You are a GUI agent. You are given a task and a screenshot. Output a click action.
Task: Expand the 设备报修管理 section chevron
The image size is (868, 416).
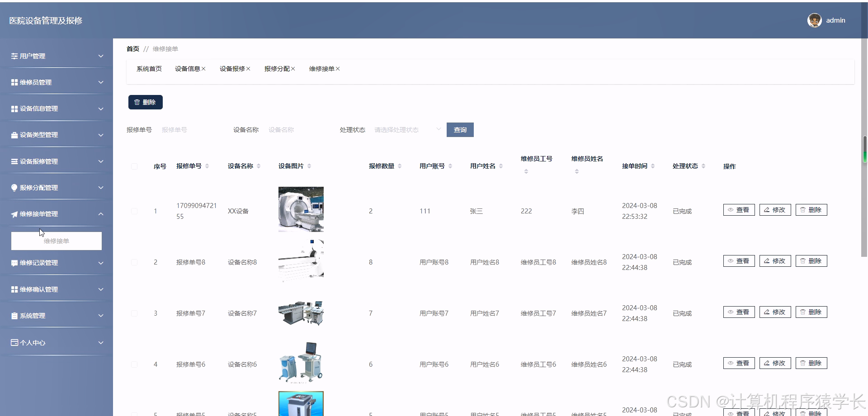[101, 161]
